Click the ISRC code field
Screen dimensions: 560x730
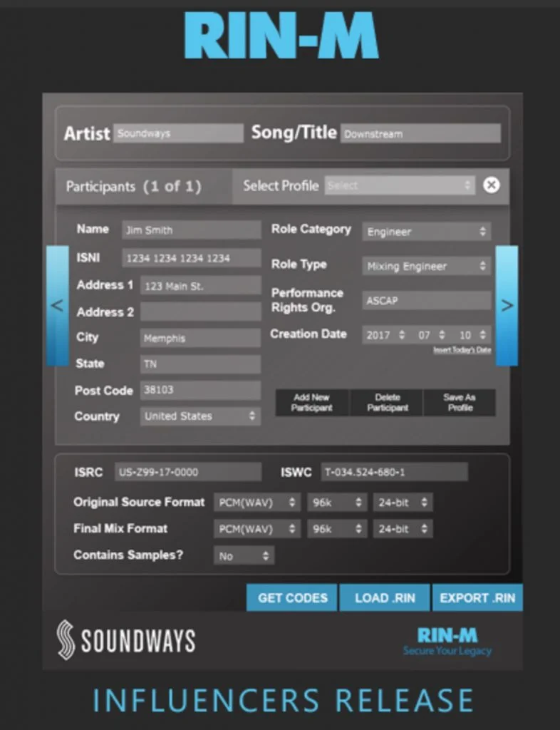188,472
